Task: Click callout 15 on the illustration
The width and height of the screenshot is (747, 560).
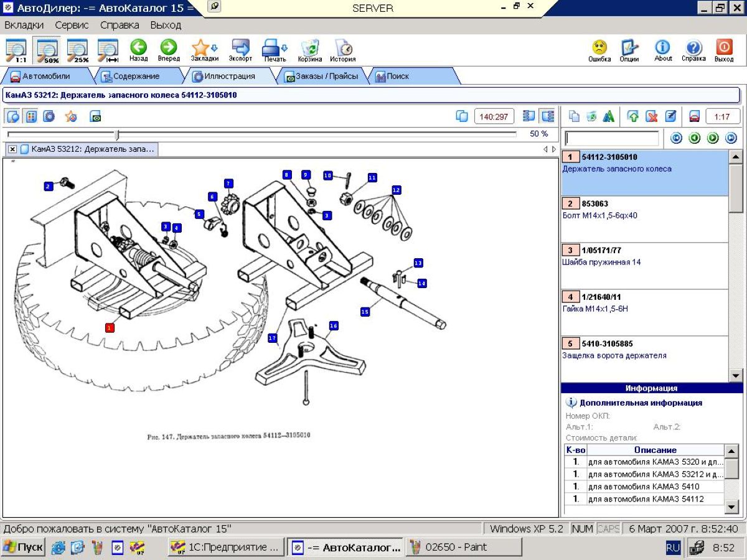Action: coord(365,311)
